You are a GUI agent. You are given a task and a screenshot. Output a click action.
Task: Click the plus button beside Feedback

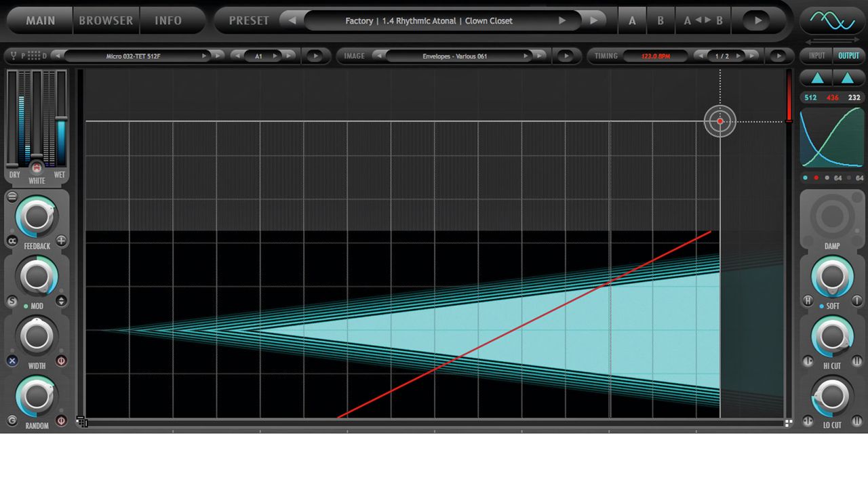coord(61,241)
